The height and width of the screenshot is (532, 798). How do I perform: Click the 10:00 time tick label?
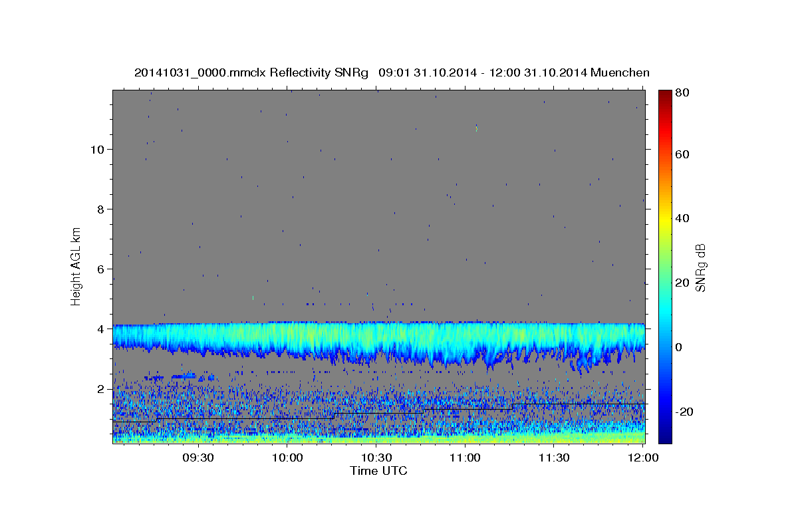tap(287, 458)
